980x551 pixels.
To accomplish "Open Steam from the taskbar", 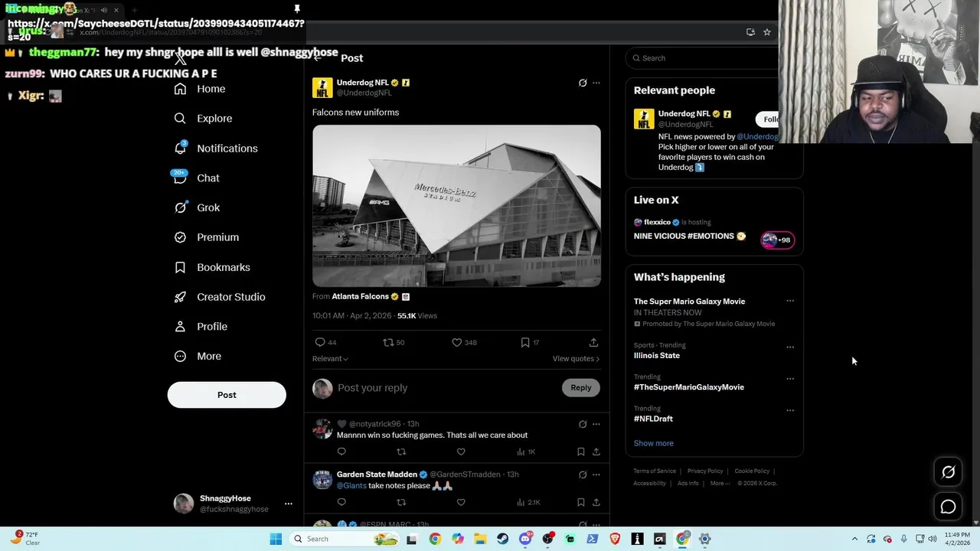I will coord(502,539).
